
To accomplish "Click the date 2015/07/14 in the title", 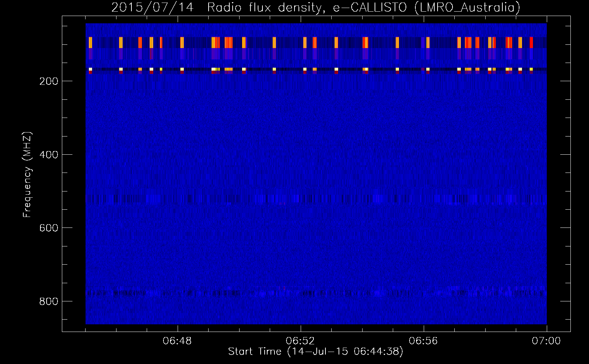I will pyautogui.click(x=153, y=7).
